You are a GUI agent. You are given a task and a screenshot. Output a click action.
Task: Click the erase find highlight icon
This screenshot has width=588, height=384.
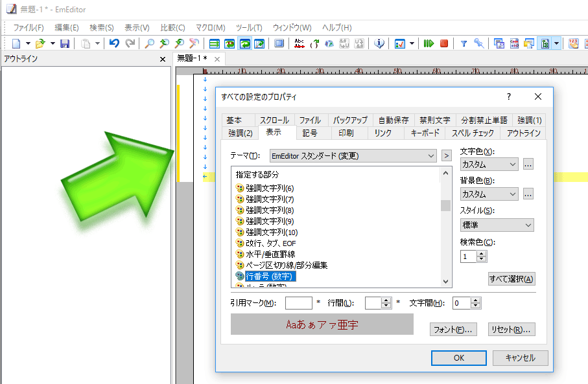point(194,43)
